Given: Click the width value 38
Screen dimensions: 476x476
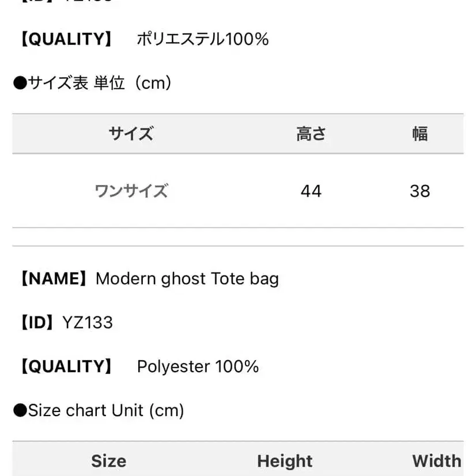Looking at the screenshot, I should [420, 191].
